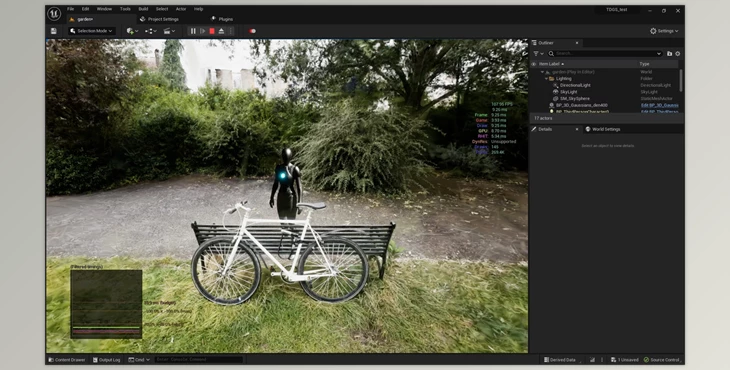Click the Edit BP_3D_Gaussians link
Viewport: 730px width, 370px height.
pos(659,105)
